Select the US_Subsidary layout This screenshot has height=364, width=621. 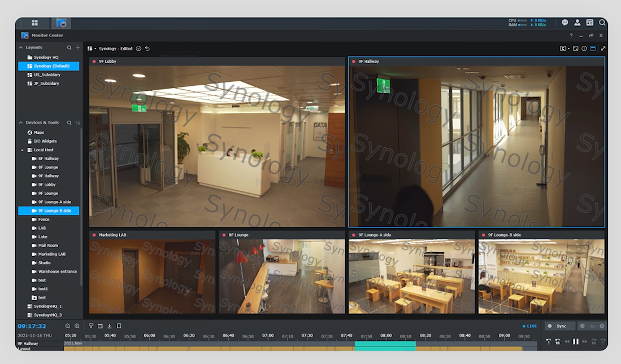point(49,75)
